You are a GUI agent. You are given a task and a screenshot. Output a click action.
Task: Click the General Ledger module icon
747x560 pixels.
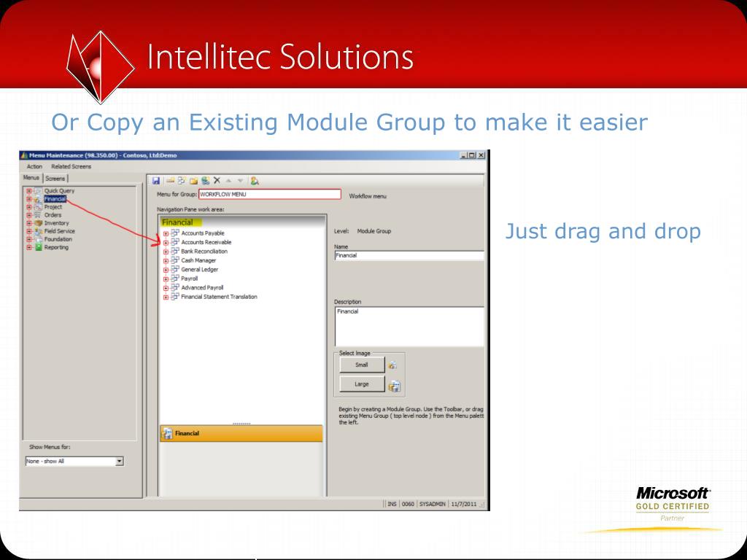175,270
